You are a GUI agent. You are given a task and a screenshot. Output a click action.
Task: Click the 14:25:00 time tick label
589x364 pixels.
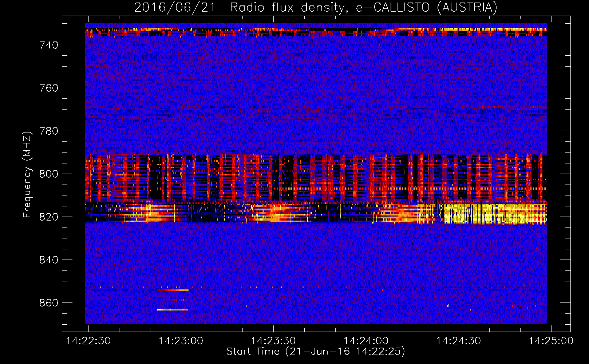(551, 341)
